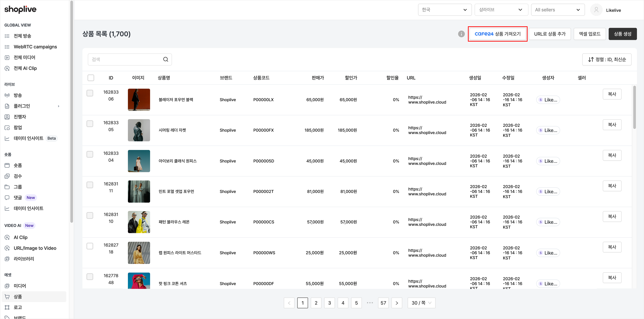644x319 pixels.
Task: Check the 민트 포멀 셋업 포우먼 row checkbox
Action: tap(90, 185)
